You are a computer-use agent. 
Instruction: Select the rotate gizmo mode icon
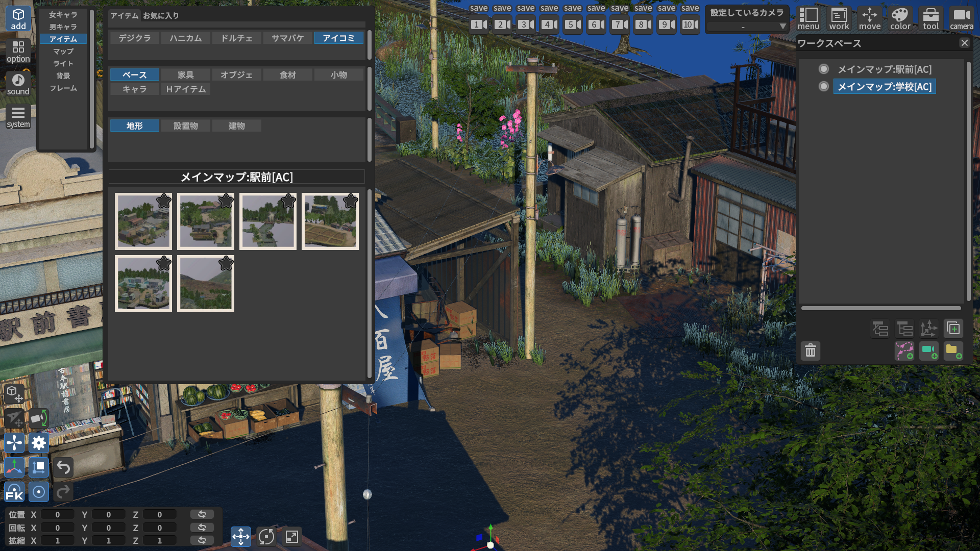[266, 536]
